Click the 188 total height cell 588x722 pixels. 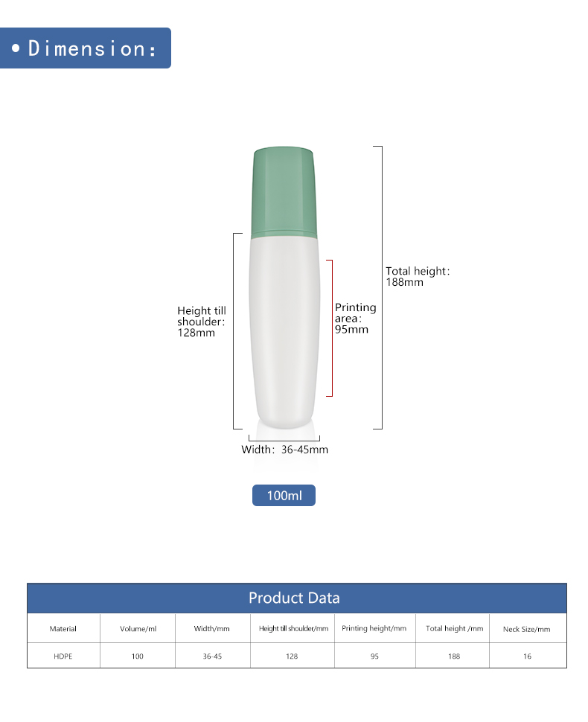[453, 656]
